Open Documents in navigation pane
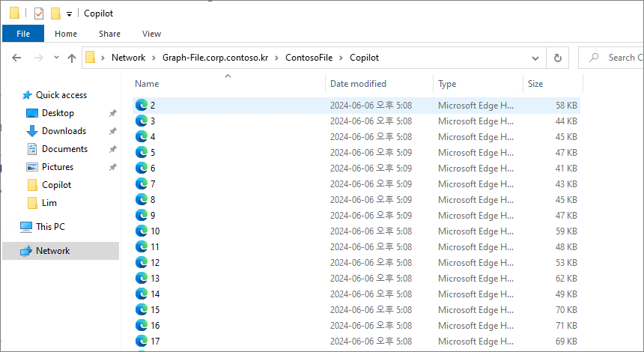This screenshot has height=352, width=644. tap(64, 149)
